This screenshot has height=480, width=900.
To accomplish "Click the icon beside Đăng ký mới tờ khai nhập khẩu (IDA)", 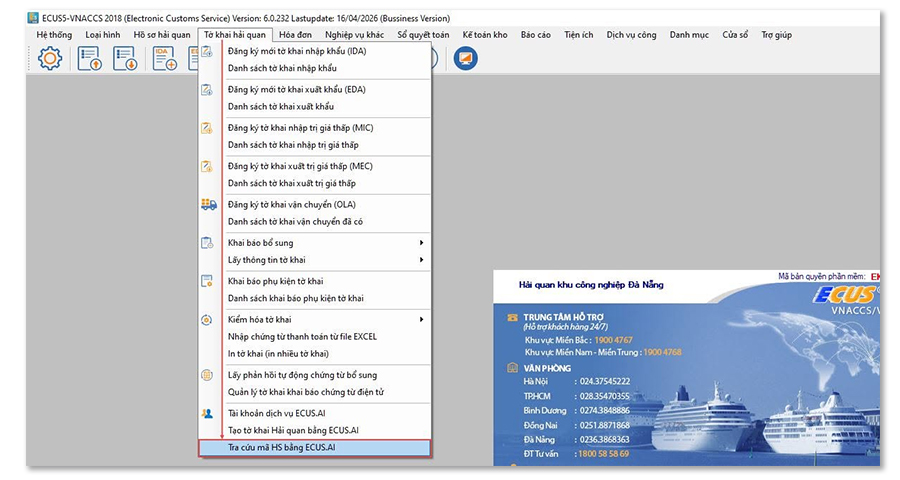I will click(207, 52).
